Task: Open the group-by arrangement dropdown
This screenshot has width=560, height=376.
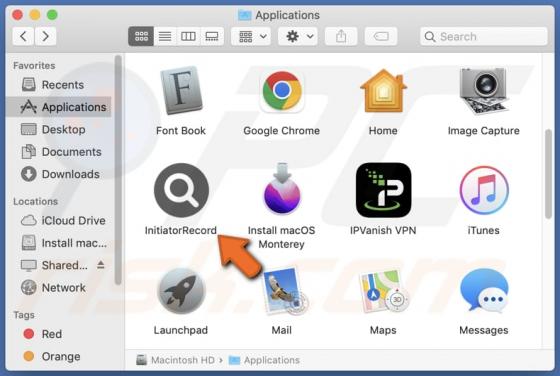Action: point(251,36)
